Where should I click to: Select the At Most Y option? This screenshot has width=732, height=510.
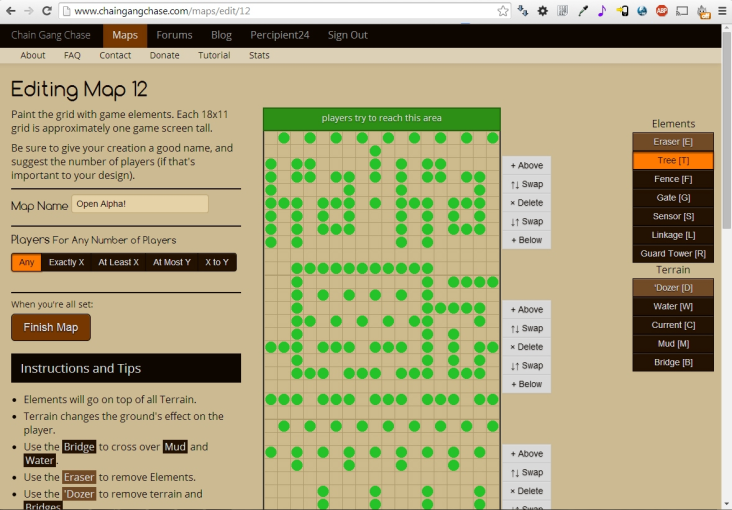click(172, 262)
